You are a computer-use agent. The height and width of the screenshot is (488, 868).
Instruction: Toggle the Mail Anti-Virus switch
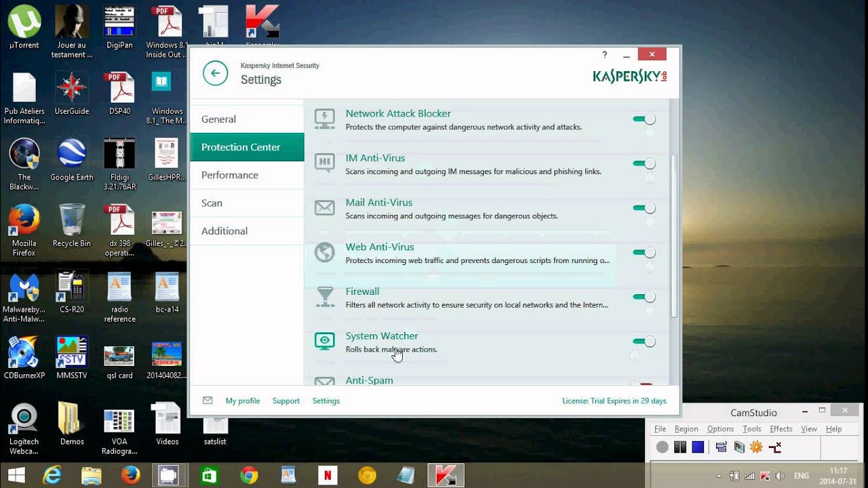[x=644, y=208]
